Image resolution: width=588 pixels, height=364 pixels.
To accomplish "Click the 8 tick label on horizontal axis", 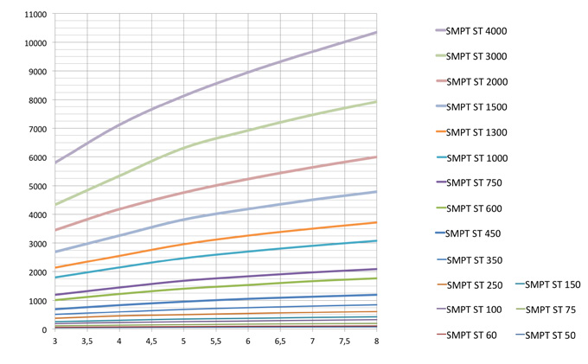I will coord(376,342).
